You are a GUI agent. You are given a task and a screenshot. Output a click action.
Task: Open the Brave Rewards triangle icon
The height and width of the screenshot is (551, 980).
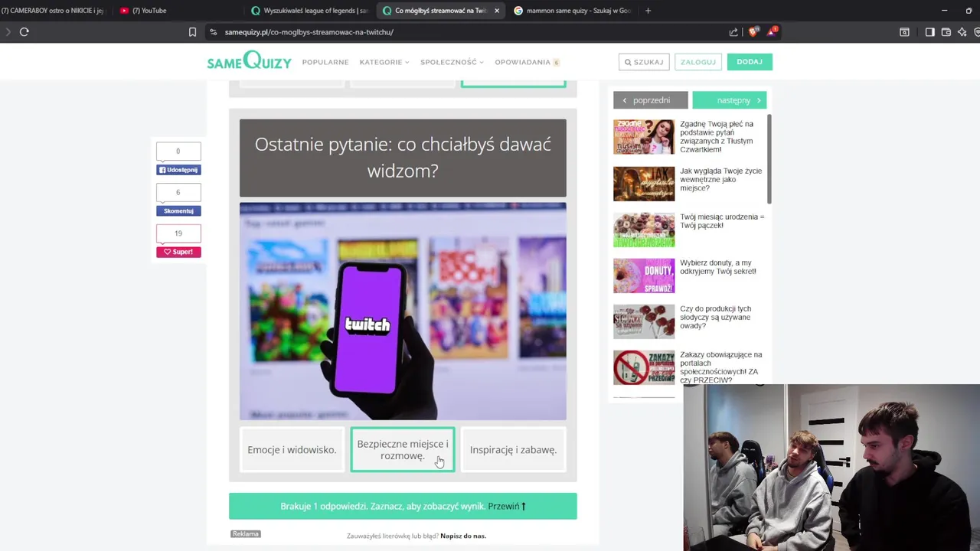point(773,32)
